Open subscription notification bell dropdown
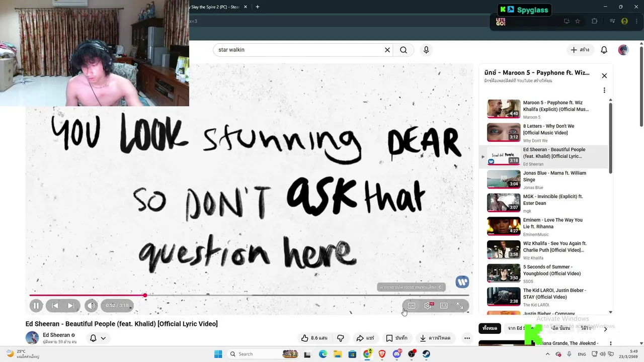This screenshot has height=362, width=644. (98, 338)
